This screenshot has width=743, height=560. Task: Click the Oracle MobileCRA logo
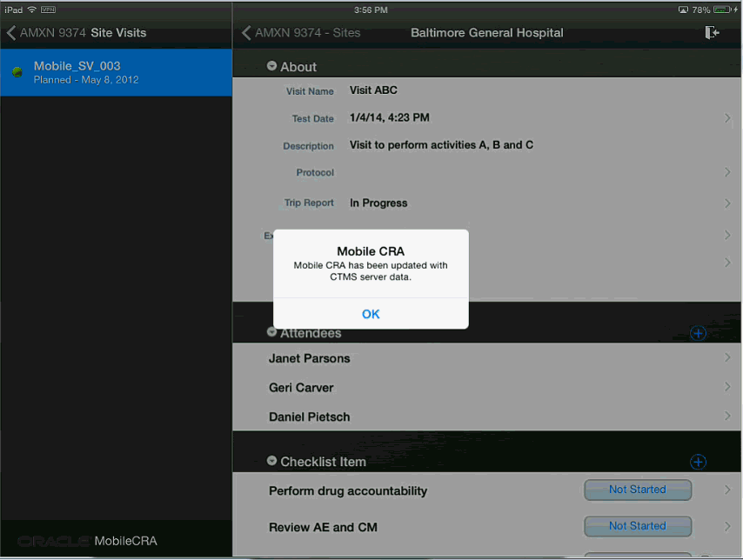click(x=87, y=541)
